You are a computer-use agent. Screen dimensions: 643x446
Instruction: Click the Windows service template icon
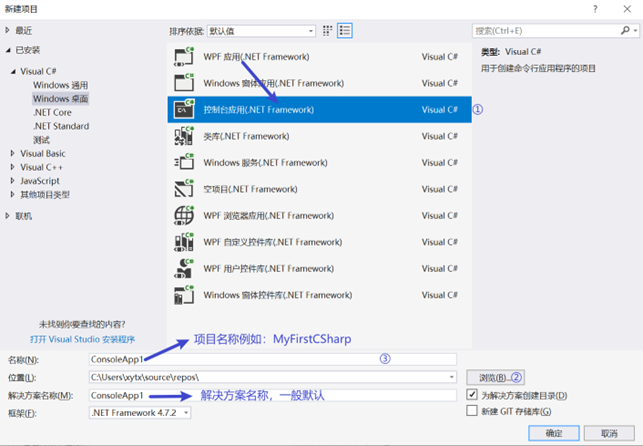pyautogui.click(x=184, y=162)
